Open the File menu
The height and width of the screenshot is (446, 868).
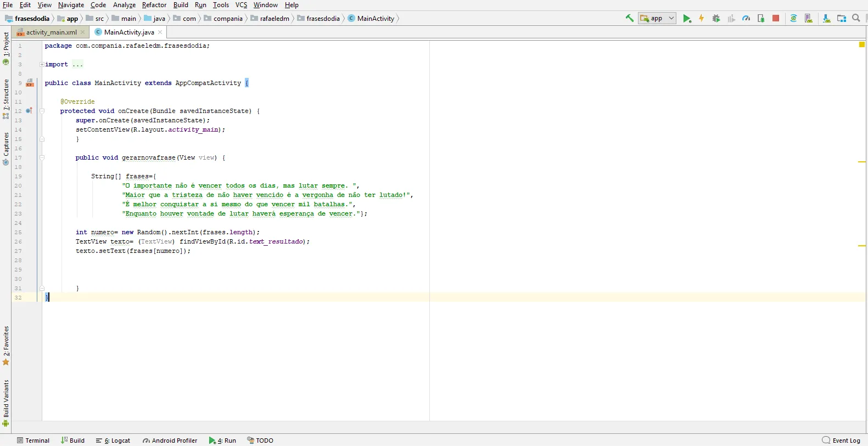(8, 5)
